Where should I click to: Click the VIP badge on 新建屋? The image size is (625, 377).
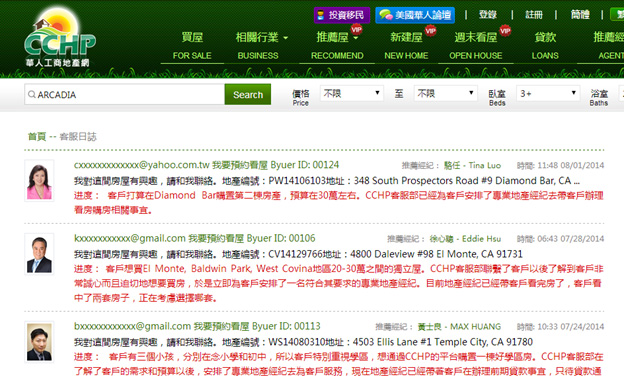[430, 31]
